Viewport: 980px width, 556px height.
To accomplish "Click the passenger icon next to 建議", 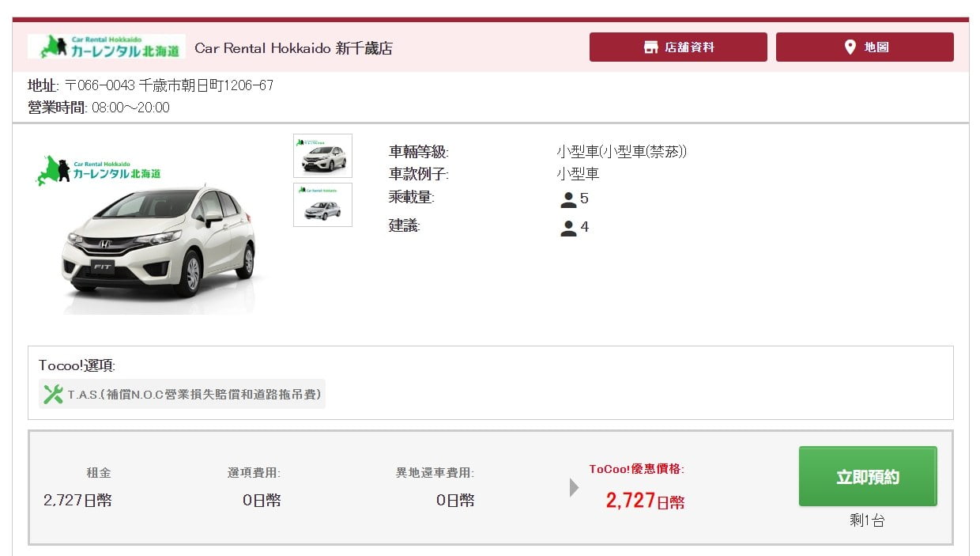I will click(567, 227).
